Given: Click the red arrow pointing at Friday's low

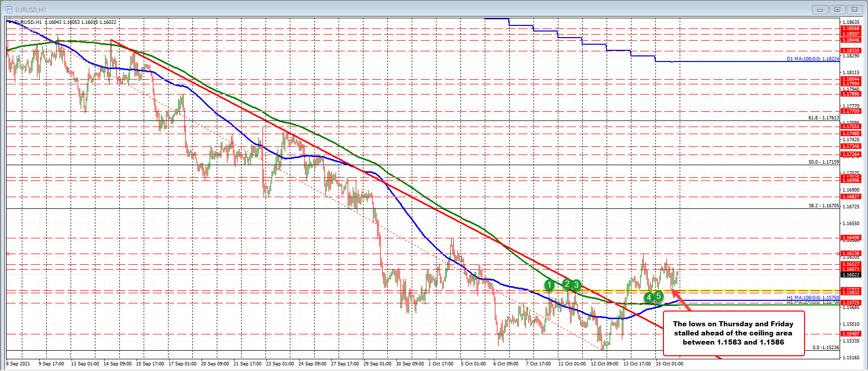Looking at the screenshot, I should (x=681, y=300).
